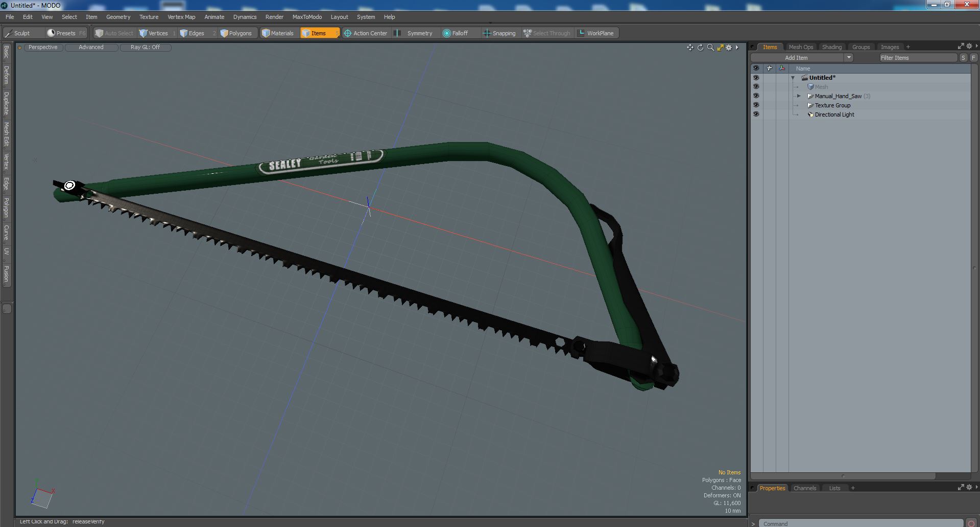This screenshot has width=980, height=527.
Task: Open the MaxToModo menu
Action: click(x=307, y=17)
